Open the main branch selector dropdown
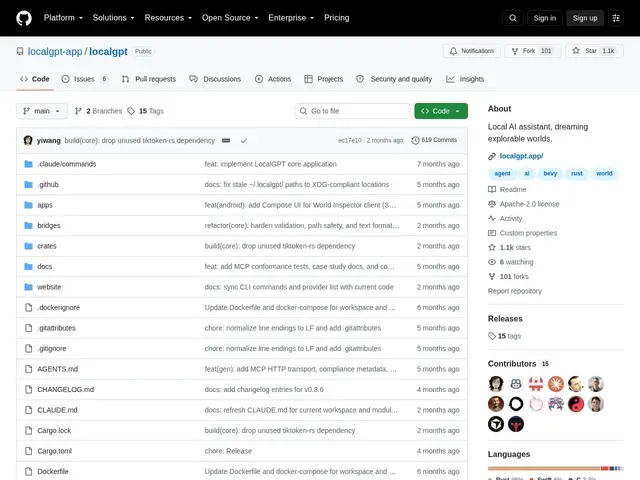 pyautogui.click(x=42, y=111)
